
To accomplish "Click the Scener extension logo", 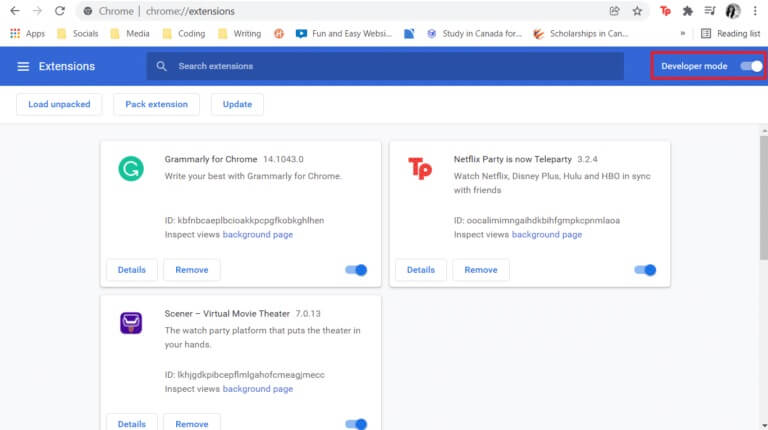I will (131, 323).
